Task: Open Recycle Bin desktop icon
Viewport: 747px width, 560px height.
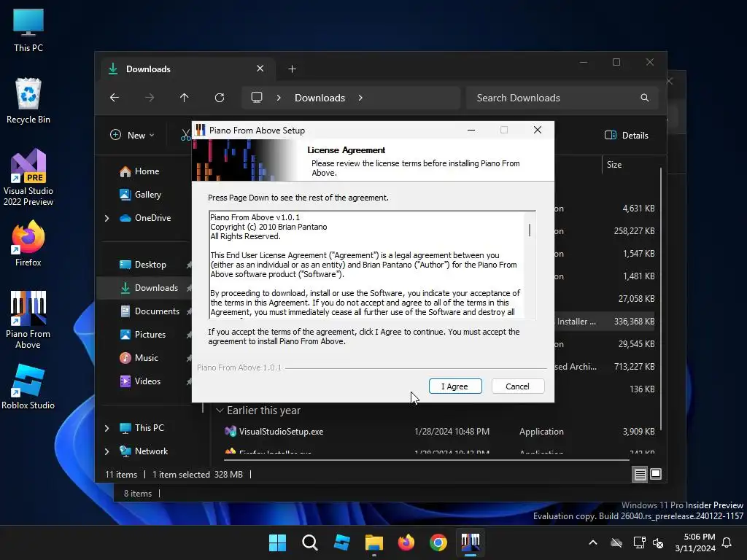Action: (28, 101)
